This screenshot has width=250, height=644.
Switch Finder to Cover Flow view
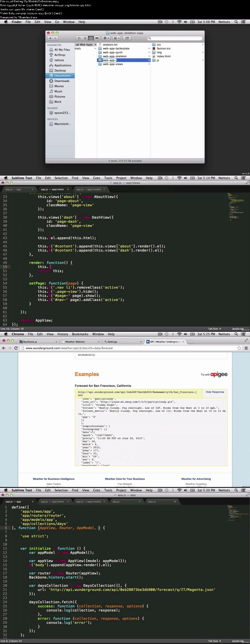(97, 38)
